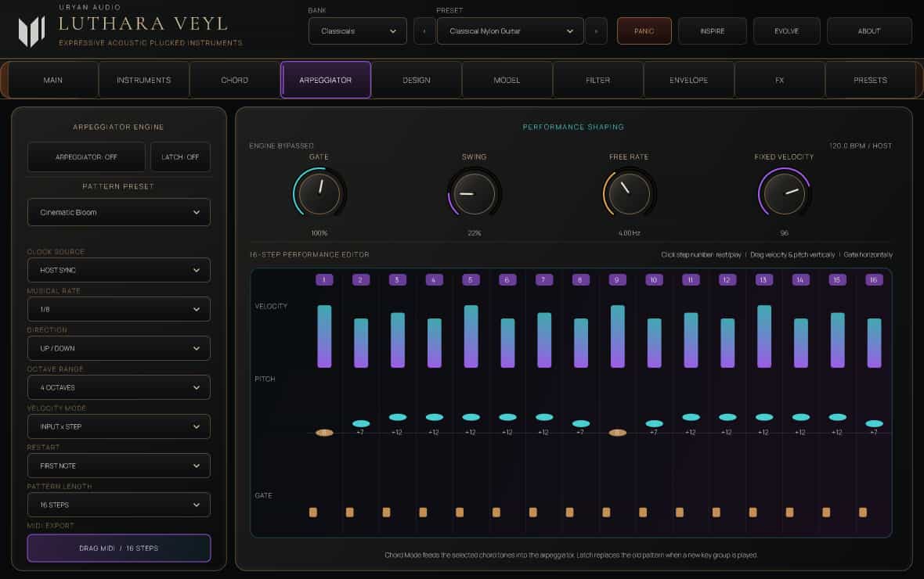Click the 4.00 Hz rate value

tap(630, 233)
